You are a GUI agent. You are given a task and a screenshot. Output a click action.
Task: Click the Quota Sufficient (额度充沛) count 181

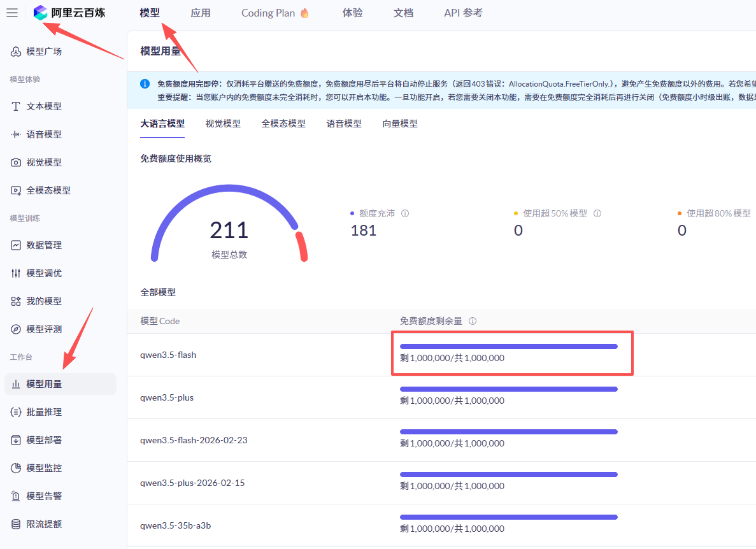pyautogui.click(x=364, y=231)
